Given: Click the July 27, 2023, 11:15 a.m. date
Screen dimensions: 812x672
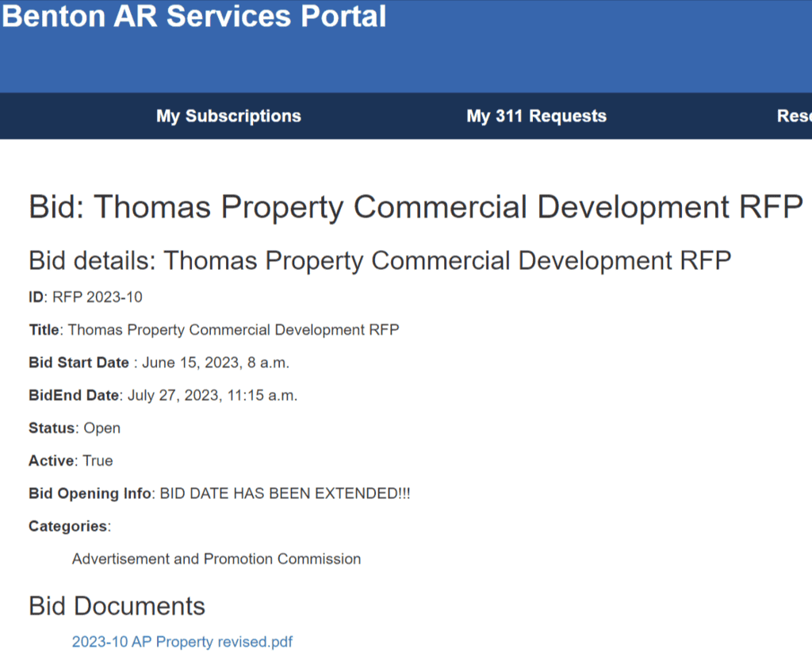Looking at the screenshot, I should pyautogui.click(x=213, y=395).
